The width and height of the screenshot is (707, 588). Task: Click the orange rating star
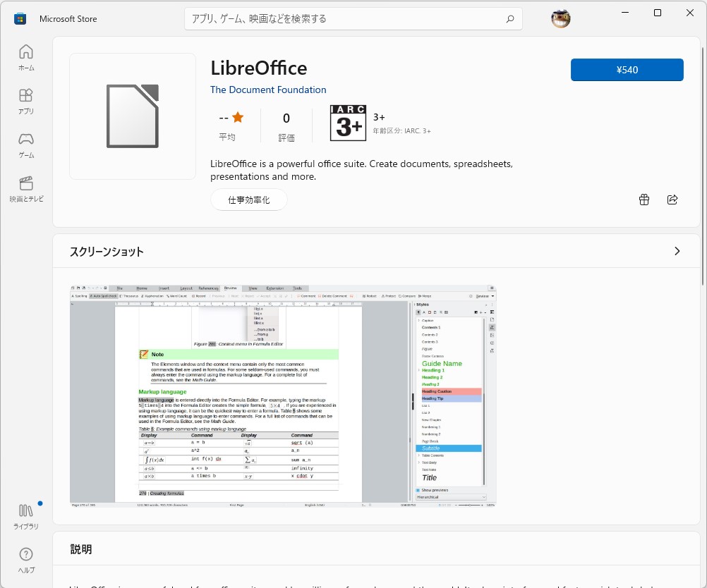tap(238, 118)
